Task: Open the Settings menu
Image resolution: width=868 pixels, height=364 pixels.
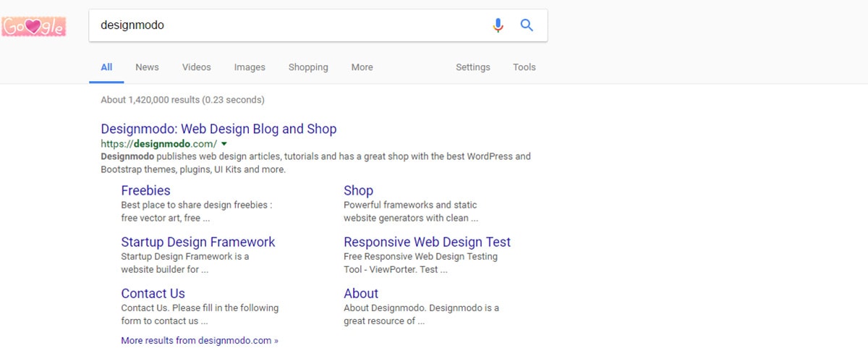Action: pyautogui.click(x=473, y=67)
